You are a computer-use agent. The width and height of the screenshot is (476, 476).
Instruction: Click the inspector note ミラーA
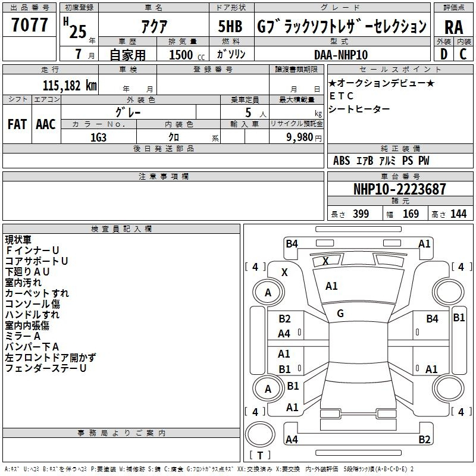coord(23,336)
